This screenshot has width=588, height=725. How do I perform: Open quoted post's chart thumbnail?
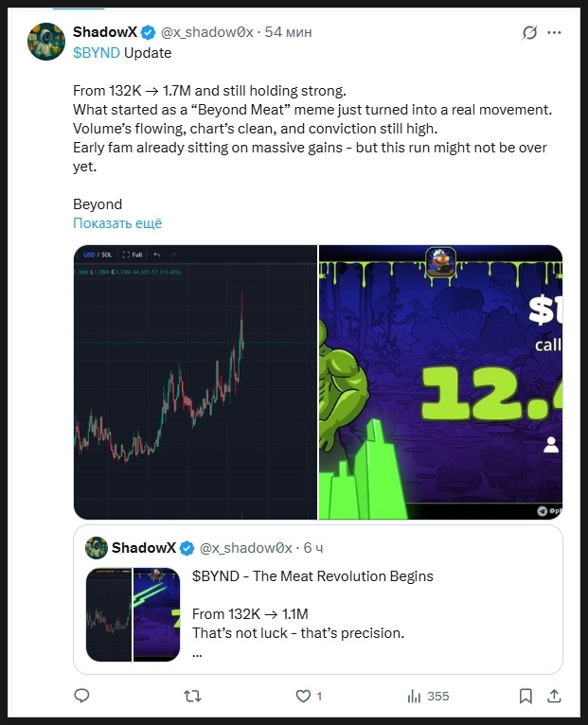(108, 614)
